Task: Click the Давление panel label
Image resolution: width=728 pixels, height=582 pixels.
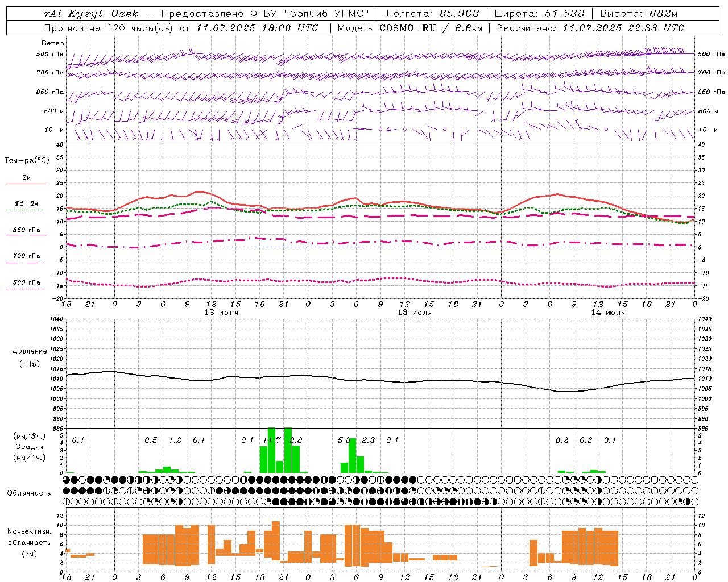Action: 30,351
